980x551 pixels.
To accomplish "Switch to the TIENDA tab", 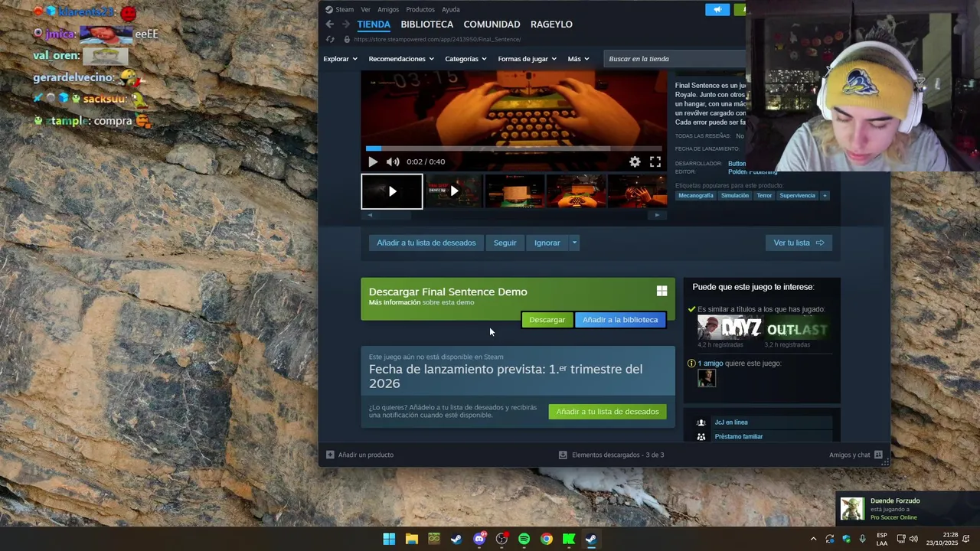I will (374, 24).
